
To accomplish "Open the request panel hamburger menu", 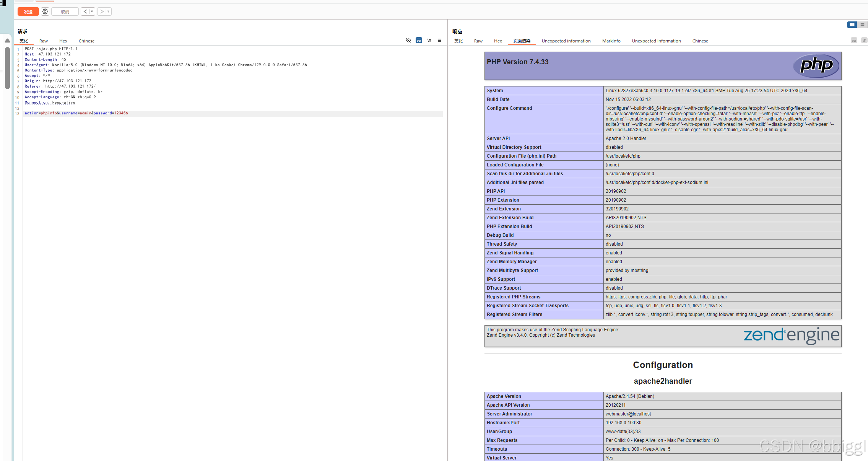I will [439, 40].
